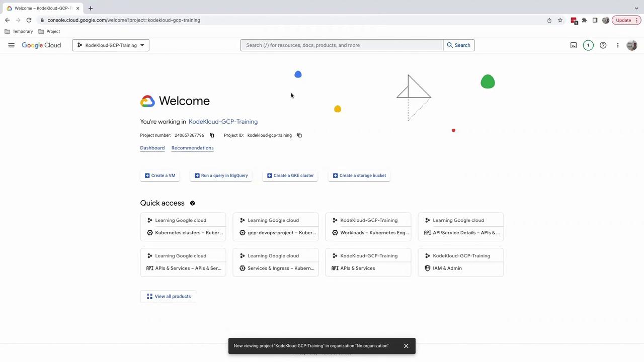Open the console three-dot settings menu
The height and width of the screenshot is (362, 644).
click(618, 45)
